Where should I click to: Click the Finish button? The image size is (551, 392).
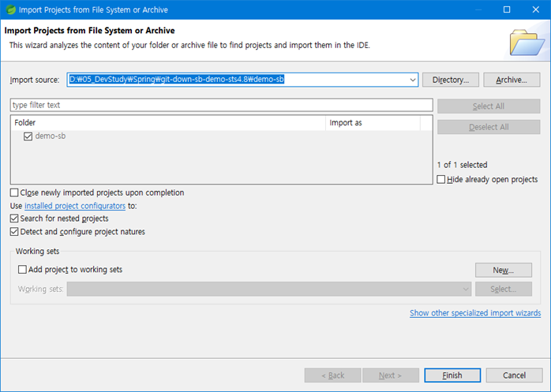(x=452, y=375)
